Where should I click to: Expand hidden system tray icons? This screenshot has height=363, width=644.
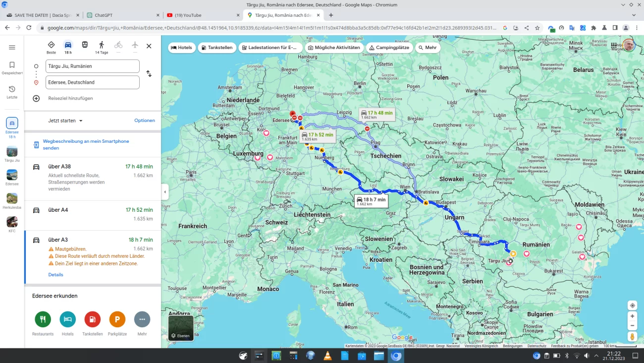coord(596,356)
